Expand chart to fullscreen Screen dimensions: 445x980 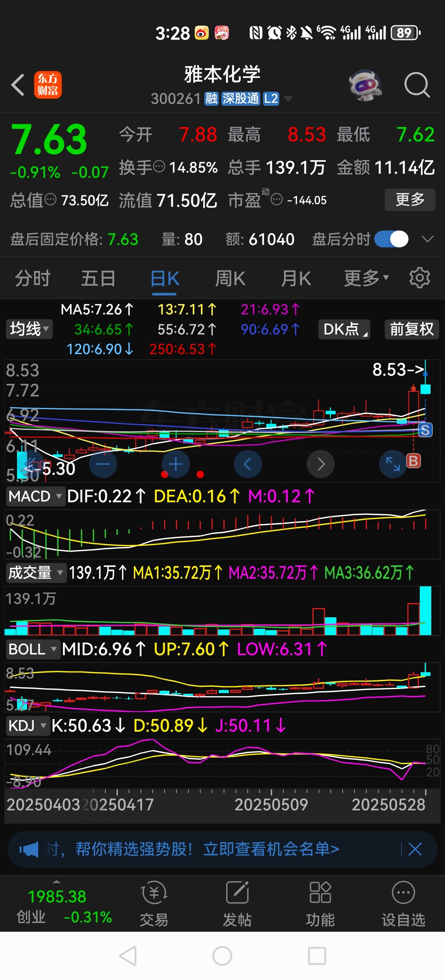(393, 464)
